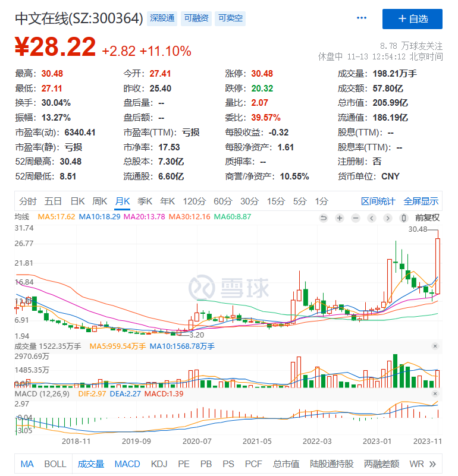Toggle the WR sub-indicator
This screenshot has width=458, height=476.
click(416, 464)
